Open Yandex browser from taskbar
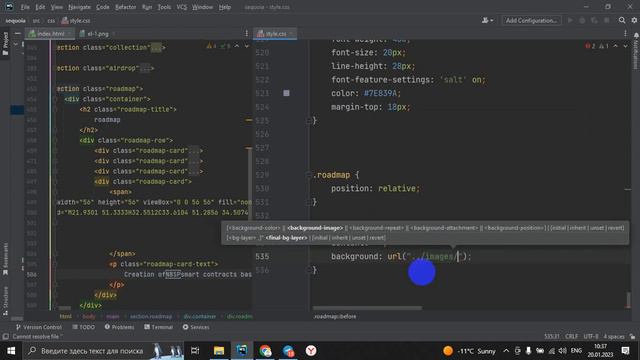The width and height of the screenshot is (640, 360). click(x=311, y=351)
